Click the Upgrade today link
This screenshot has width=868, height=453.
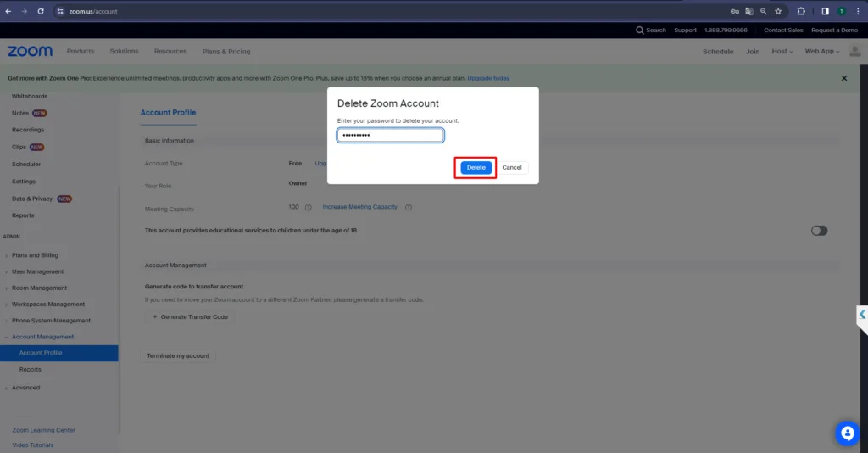(488, 78)
